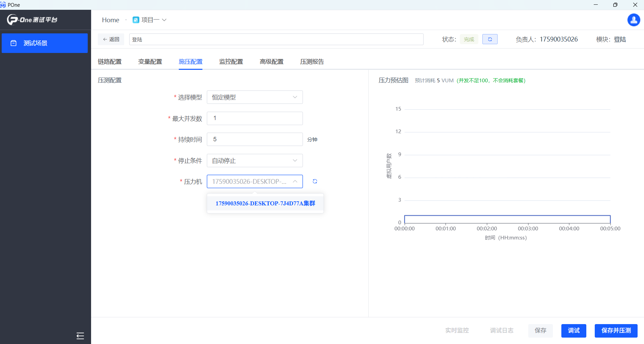This screenshot has height=344, width=644.
Task: Go back with the 返回 button
Action: click(x=111, y=39)
